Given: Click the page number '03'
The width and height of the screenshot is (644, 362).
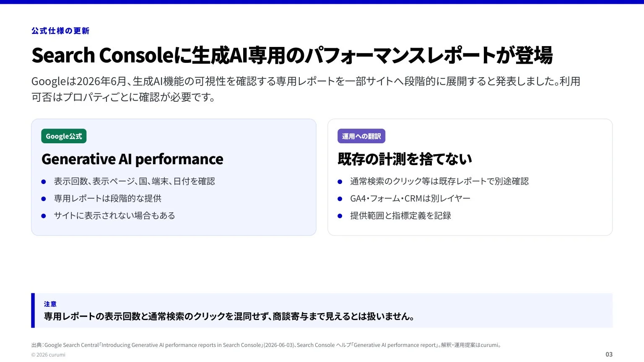Looking at the screenshot, I should coord(609,354).
